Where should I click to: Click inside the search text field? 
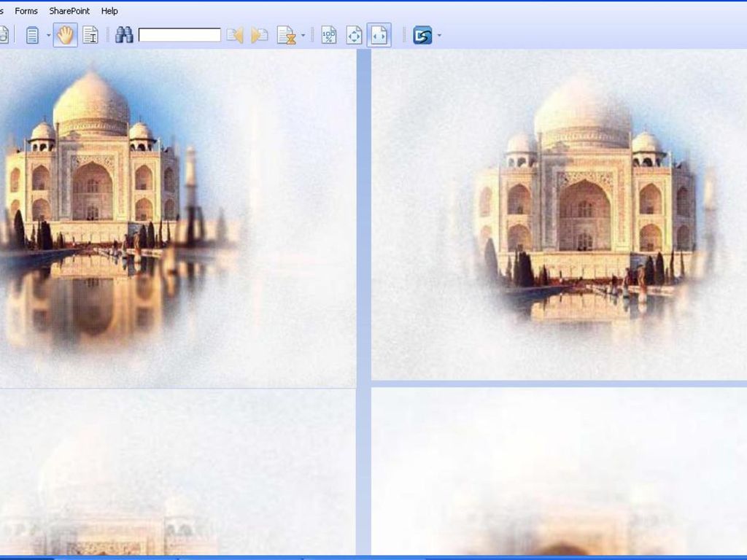(179, 35)
